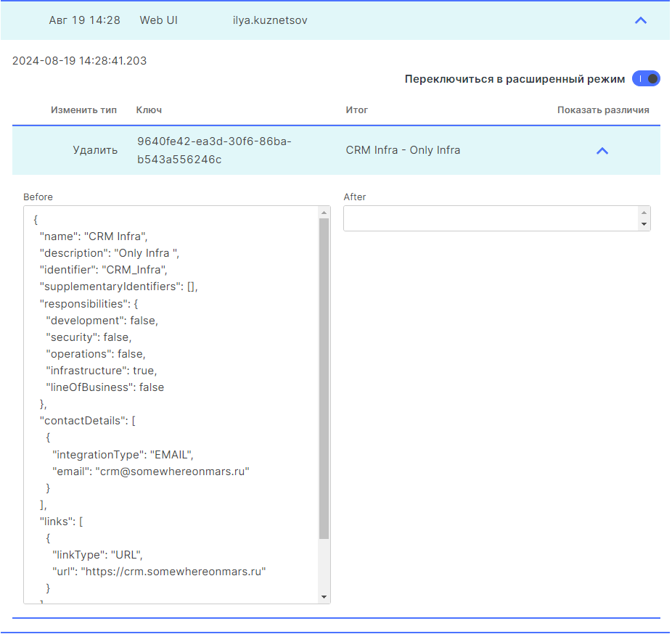Image resolution: width=672 pixels, height=634 pixels.
Task: Click the key 9640fe42-ea3d-30f6-86ba cell
Action: (x=214, y=150)
